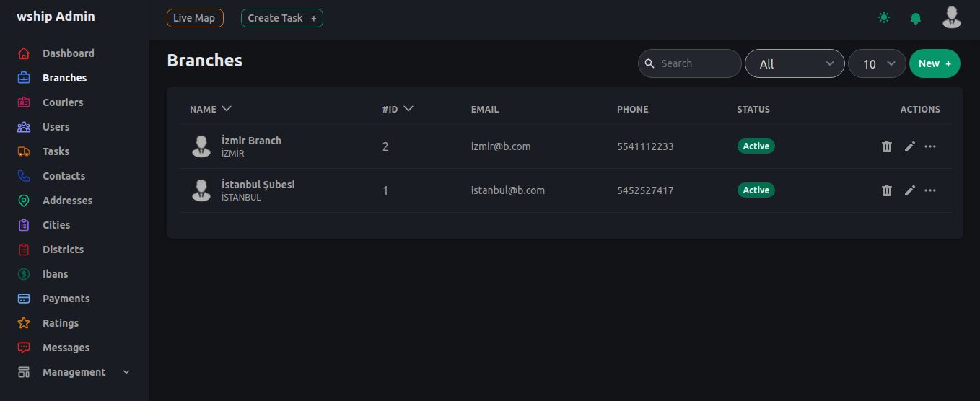Viewport: 980px width, 401px height.
Task: Edit İstanbul Şubesi with pencil icon
Action: [x=909, y=190]
